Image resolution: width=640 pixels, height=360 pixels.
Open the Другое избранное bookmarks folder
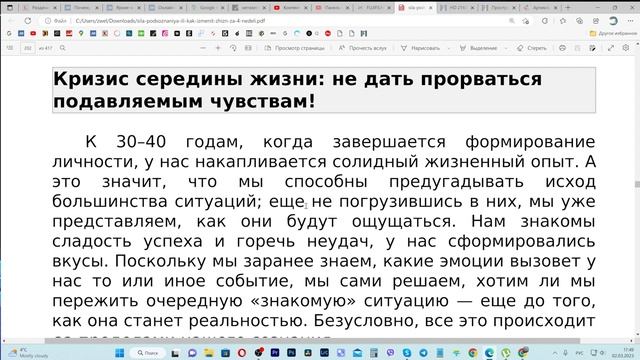tap(613, 33)
